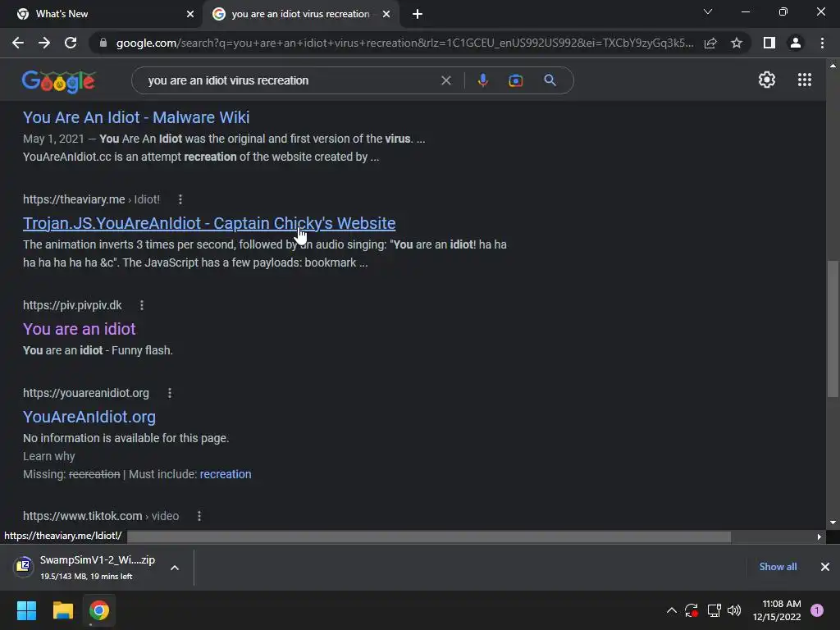
Task: Go back to the previous page
Action: pos(18,43)
